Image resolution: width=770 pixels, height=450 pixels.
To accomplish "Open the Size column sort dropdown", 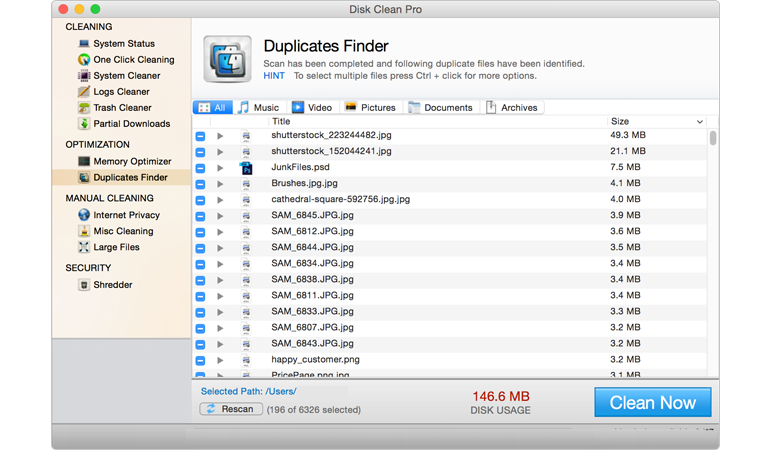I will [x=699, y=122].
